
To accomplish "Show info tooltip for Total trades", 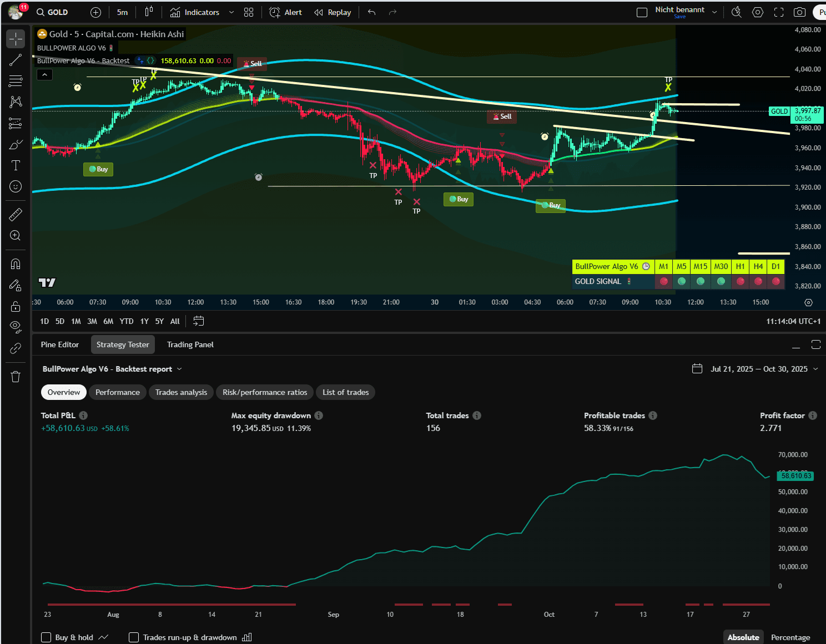I will pyautogui.click(x=477, y=415).
